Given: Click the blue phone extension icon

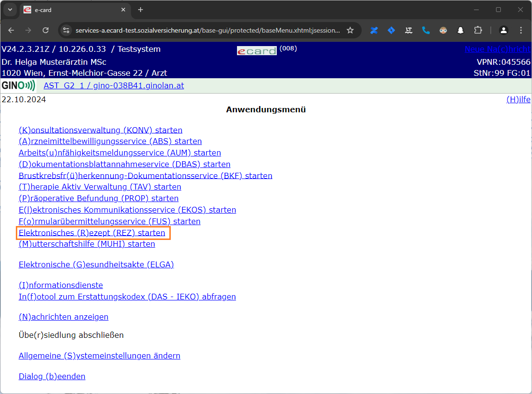Looking at the screenshot, I should [426, 30].
